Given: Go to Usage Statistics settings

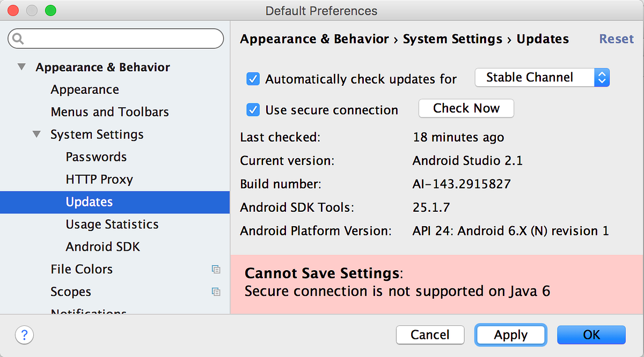Looking at the screenshot, I should 111,224.
